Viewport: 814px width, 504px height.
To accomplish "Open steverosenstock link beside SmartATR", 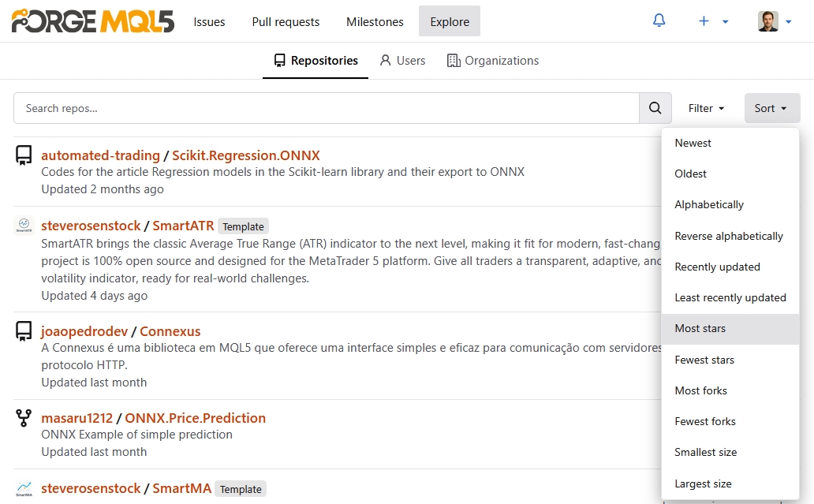I will [x=91, y=226].
